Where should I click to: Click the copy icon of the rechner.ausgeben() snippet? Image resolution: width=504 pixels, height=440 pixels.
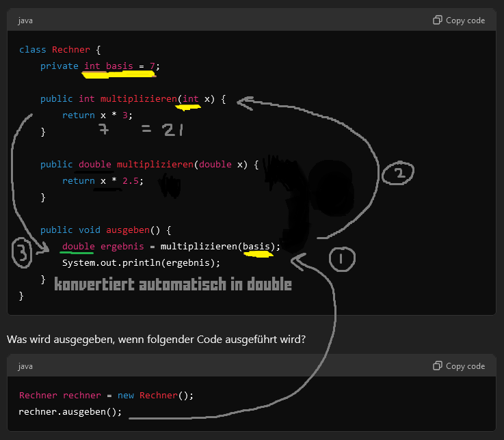click(x=438, y=366)
